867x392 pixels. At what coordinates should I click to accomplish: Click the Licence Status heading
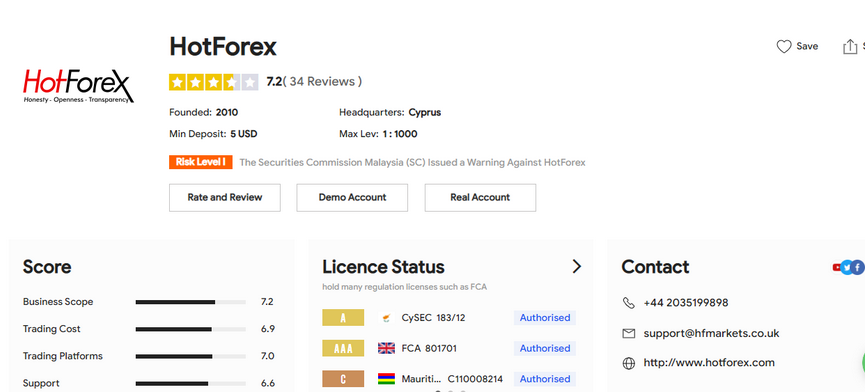(383, 267)
